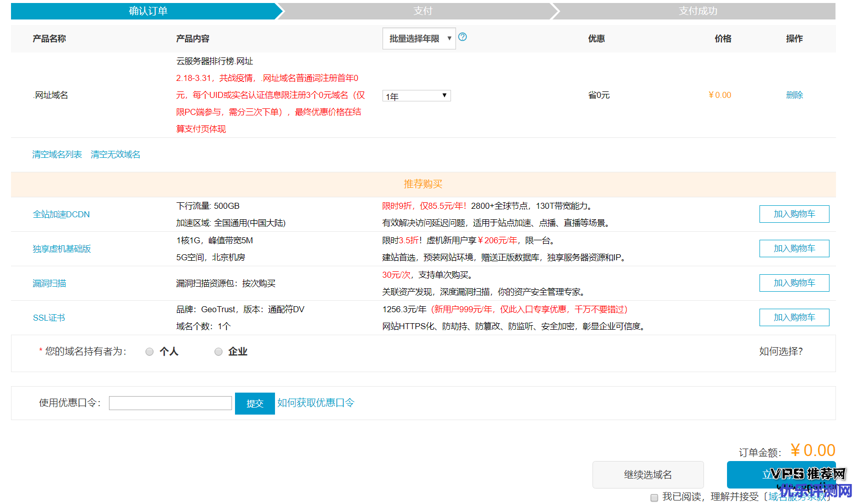This screenshot has width=859, height=504.
Task: Delete the .网址 domain item
Action: (x=794, y=95)
